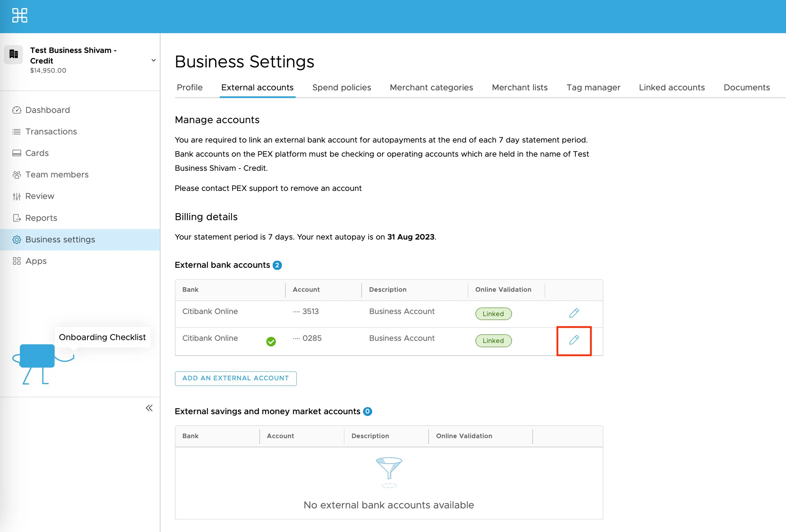Open Apps from the sidebar
Screen dimensions: 786x532
tap(36, 261)
